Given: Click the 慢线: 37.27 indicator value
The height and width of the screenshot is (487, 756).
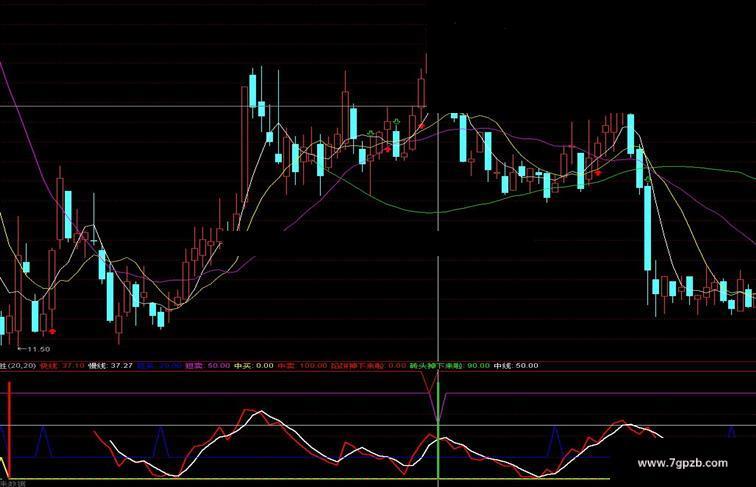Looking at the screenshot, I should (110, 365).
